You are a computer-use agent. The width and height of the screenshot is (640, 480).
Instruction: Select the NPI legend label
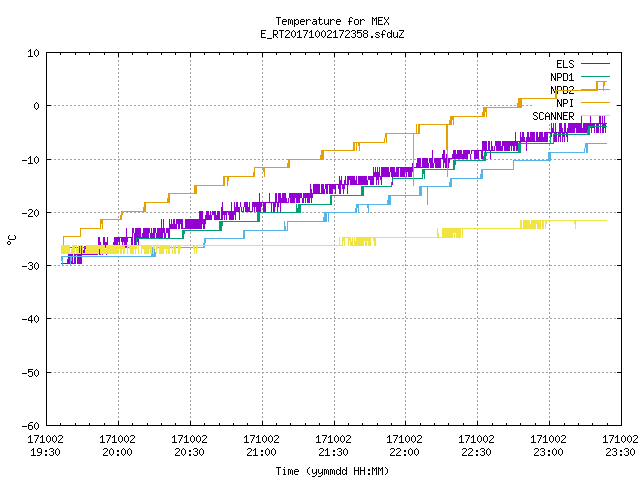pos(565,103)
